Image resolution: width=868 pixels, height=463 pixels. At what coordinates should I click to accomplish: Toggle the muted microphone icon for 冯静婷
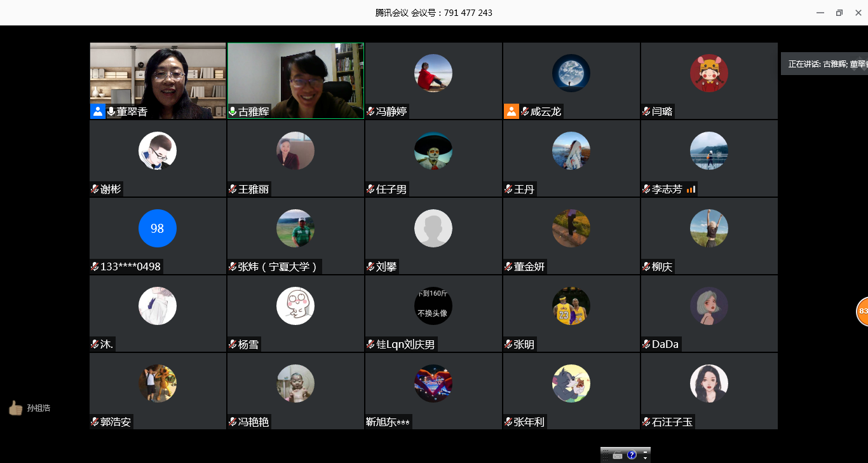point(370,112)
